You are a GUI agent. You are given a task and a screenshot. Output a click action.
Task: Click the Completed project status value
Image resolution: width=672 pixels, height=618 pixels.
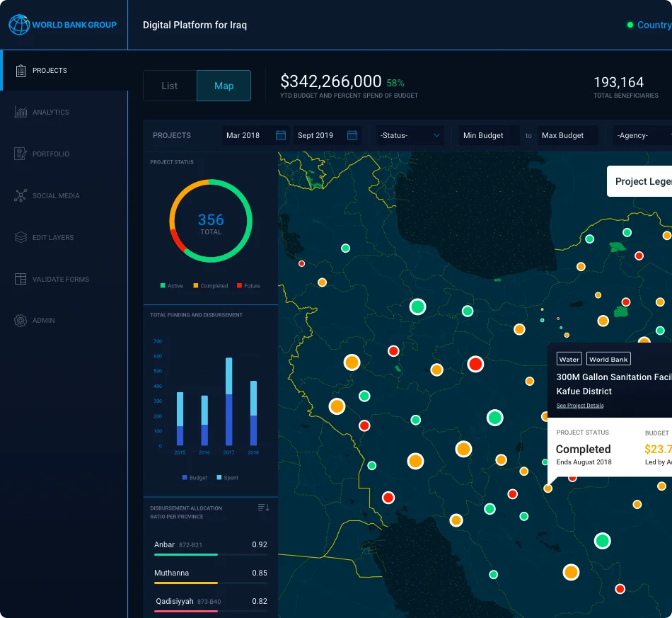click(x=584, y=449)
